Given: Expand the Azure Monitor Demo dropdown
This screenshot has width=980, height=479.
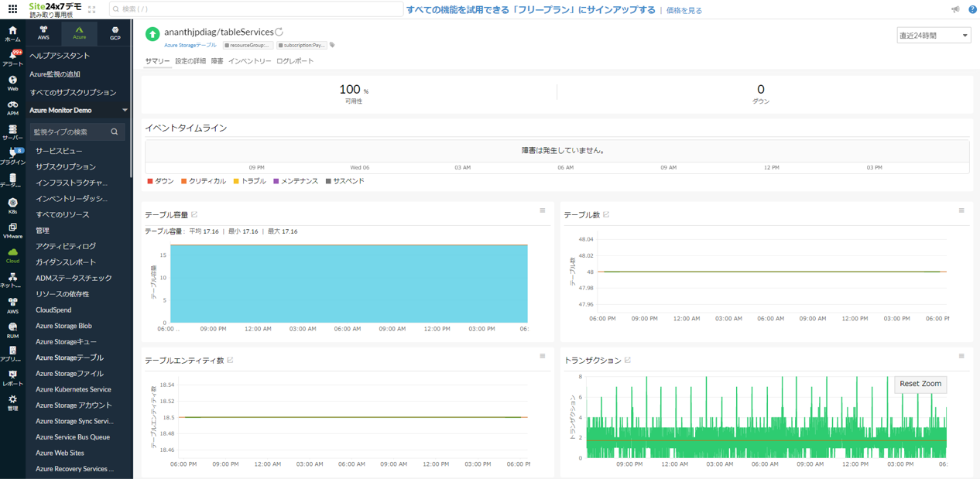Looking at the screenshot, I should (x=125, y=110).
